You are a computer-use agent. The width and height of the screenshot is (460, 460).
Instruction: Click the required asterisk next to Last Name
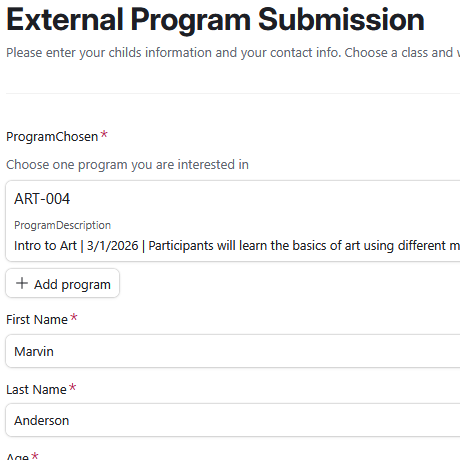click(72, 387)
